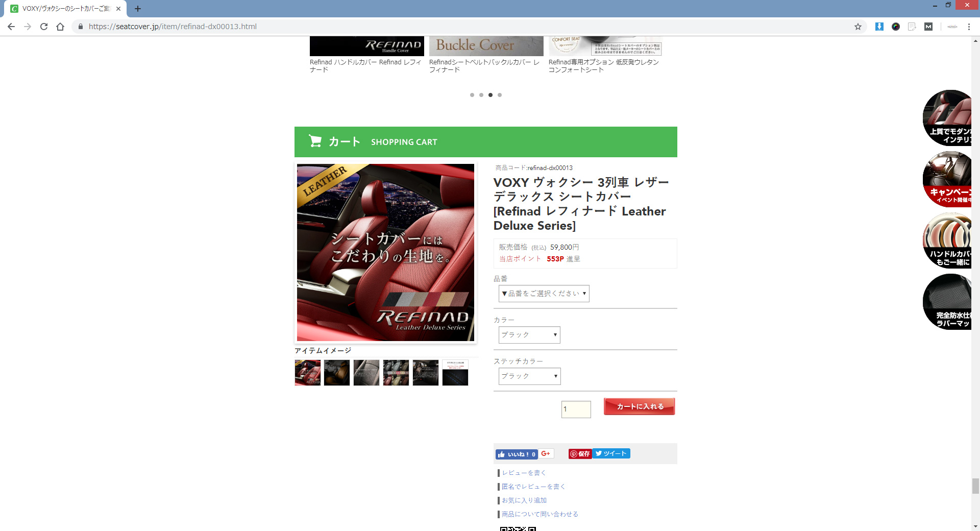Screen dimensions: 980x531
Task: Click the main leather seat product image
Action: point(386,252)
